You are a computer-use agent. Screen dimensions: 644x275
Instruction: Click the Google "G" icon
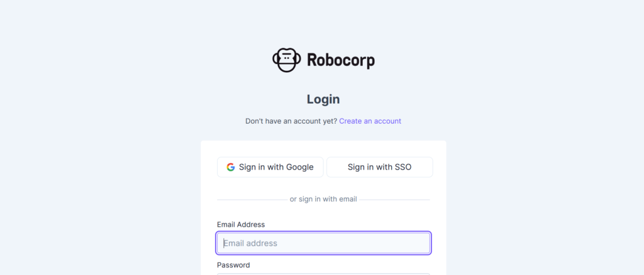tap(231, 167)
